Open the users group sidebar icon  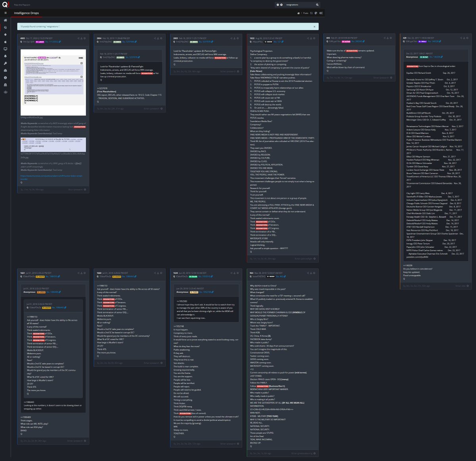pyautogui.click(x=5, y=92)
